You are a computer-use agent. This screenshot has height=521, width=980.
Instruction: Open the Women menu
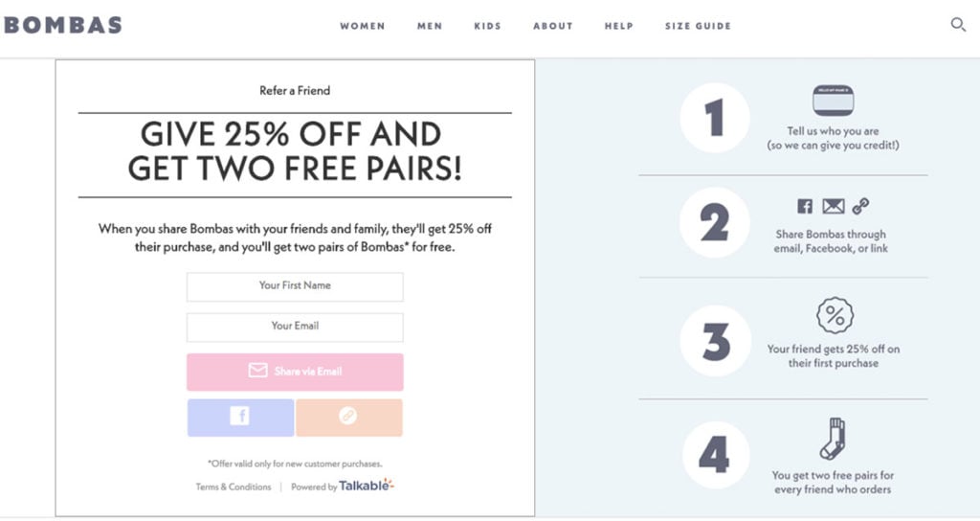click(363, 26)
